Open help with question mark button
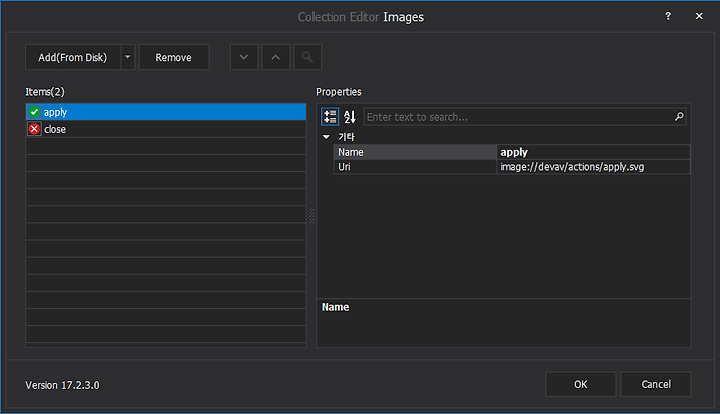The width and height of the screenshot is (720, 414). 668,17
